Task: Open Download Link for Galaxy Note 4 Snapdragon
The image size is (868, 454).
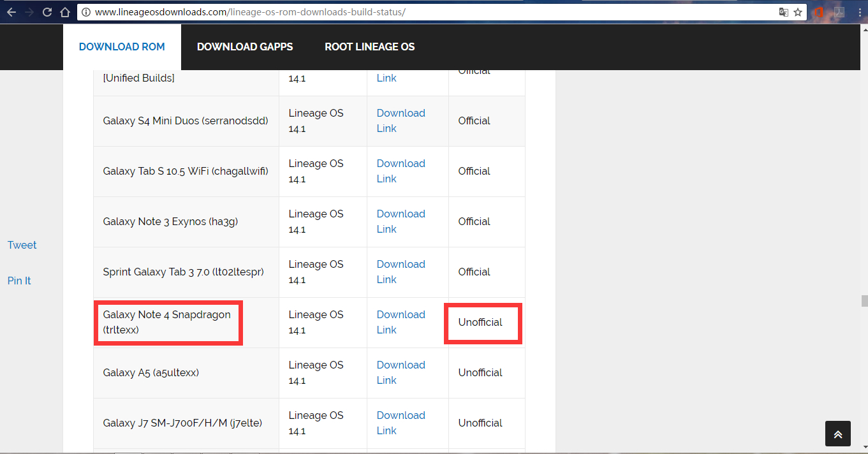Action: [401, 322]
